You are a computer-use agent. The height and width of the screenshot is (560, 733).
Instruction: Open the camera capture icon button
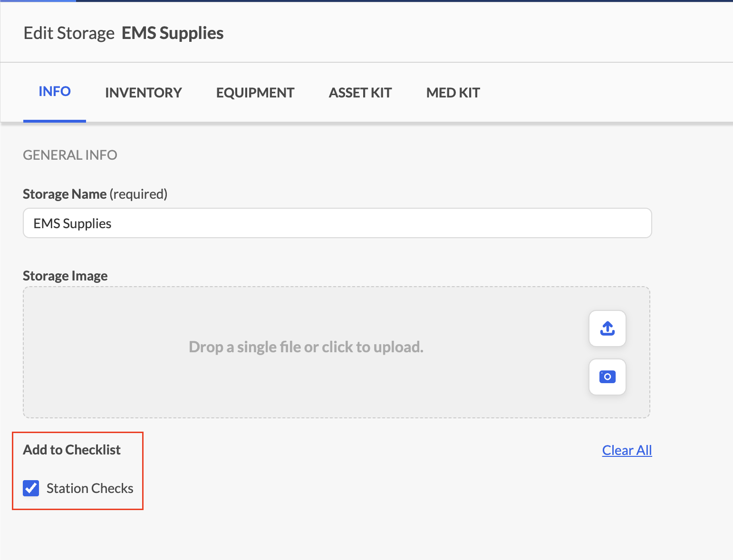coord(607,377)
